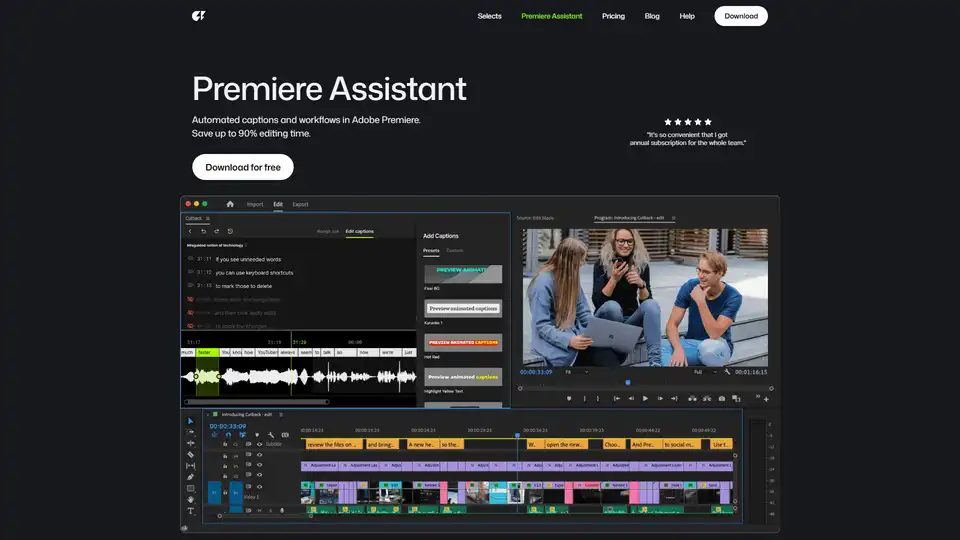Select the Rectangle shape tool
This screenshot has height=540, width=960.
point(190,489)
